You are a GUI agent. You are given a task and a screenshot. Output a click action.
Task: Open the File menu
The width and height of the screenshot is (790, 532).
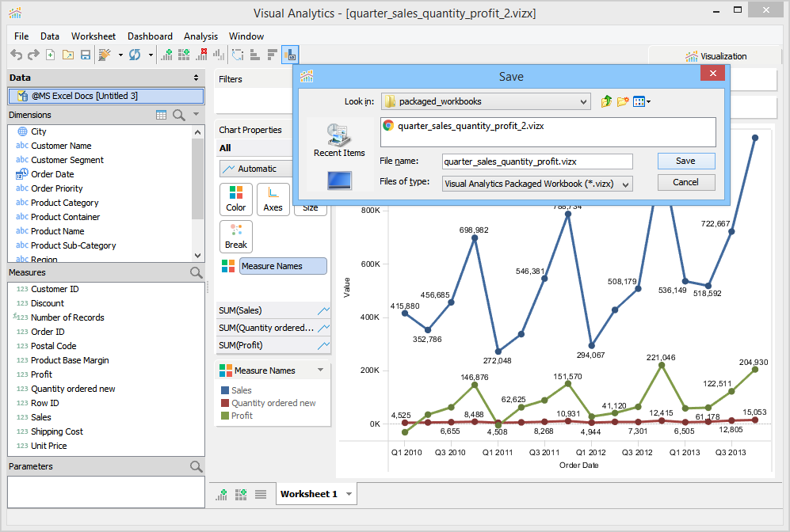click(x=21, y=36)
